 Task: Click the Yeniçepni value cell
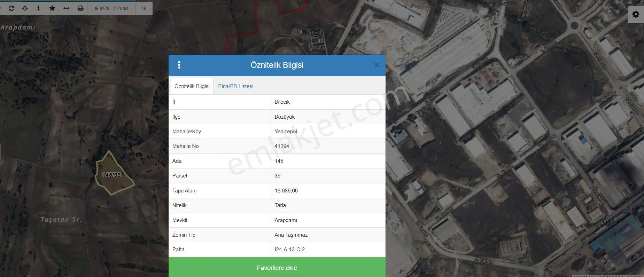click(328, 132)
